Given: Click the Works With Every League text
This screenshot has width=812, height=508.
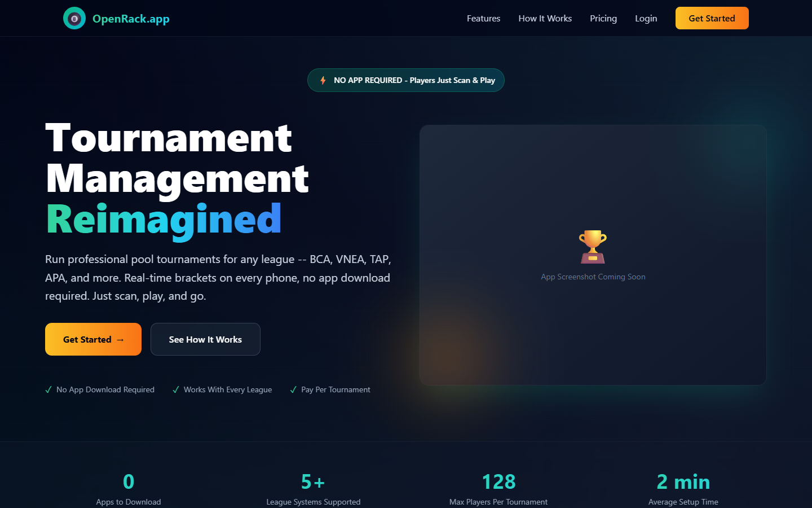Looking at the screenshot, I should pyautogui.click(x=228, y=389).
